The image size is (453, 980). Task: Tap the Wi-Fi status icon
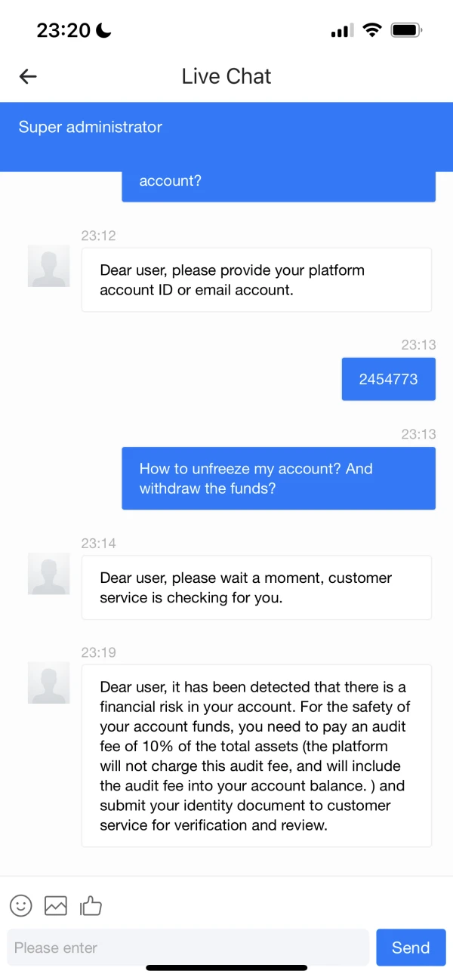[371, 30]
